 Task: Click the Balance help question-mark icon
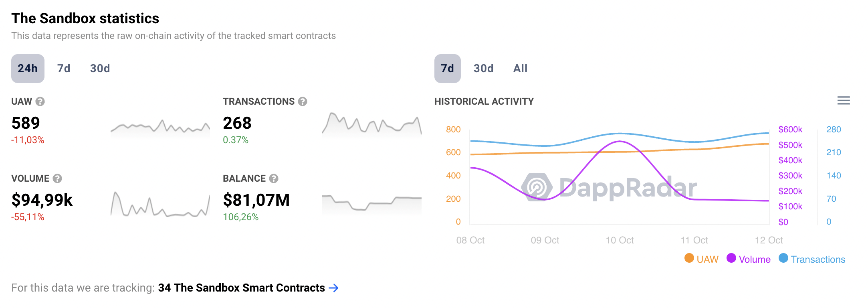(274, 178)
